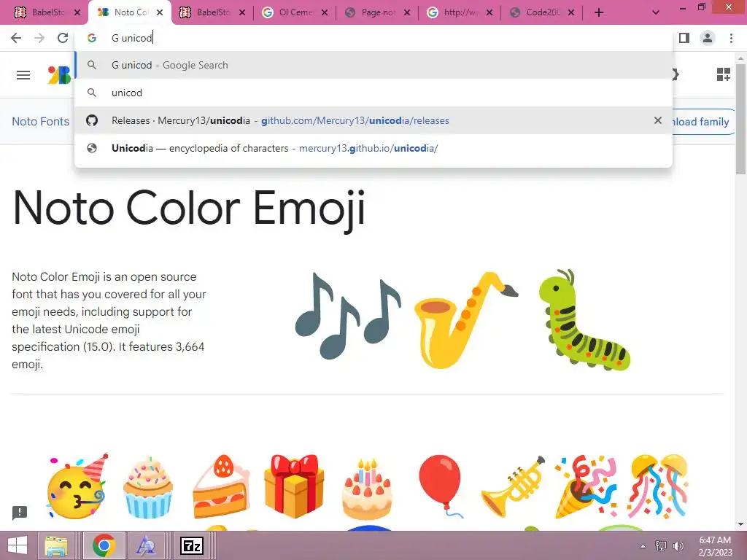Click the birthday cake emoji

(367, 489)
